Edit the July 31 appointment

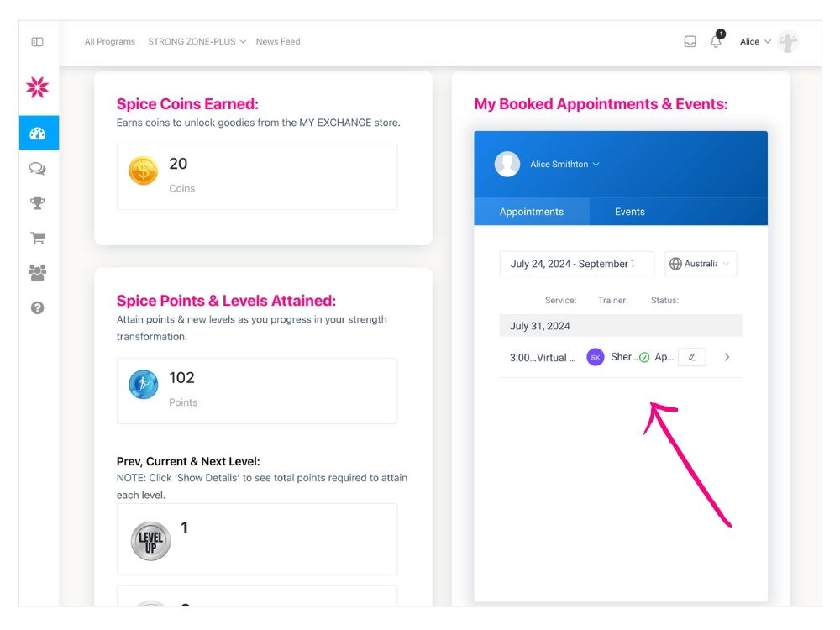coord(691,357)
